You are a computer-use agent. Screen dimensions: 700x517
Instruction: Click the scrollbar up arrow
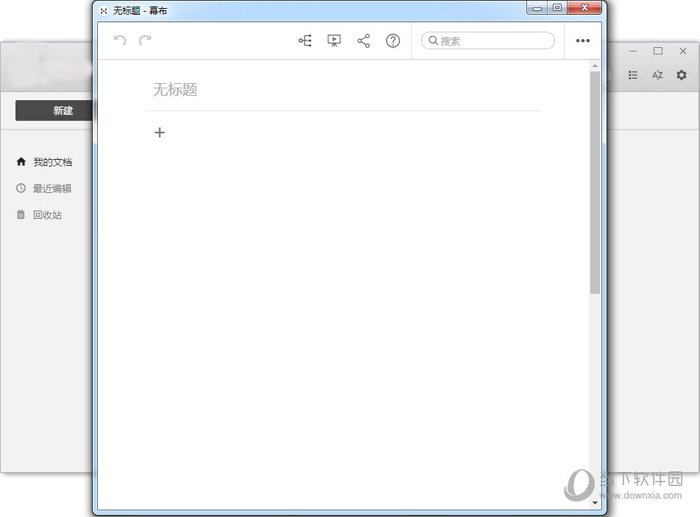(x=595, y=66)
